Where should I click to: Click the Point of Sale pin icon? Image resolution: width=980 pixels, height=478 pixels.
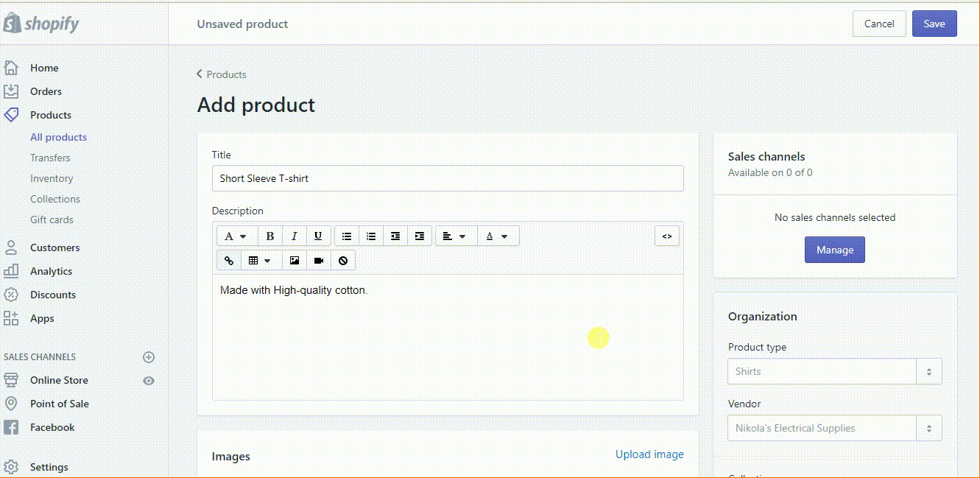[x=11, y=404]
